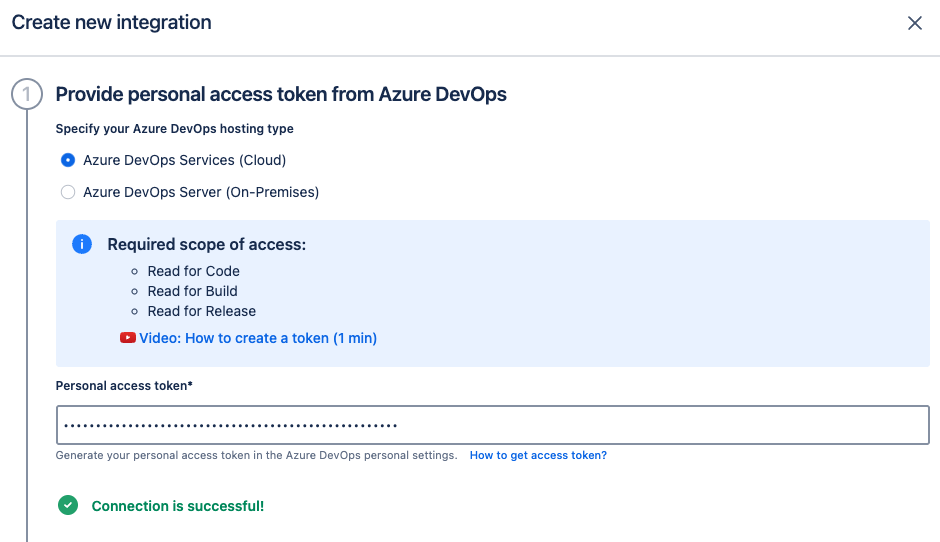The image size is (940, 542).
Task: Click the blue info icon in scope box
Action: tap(83, 245)
